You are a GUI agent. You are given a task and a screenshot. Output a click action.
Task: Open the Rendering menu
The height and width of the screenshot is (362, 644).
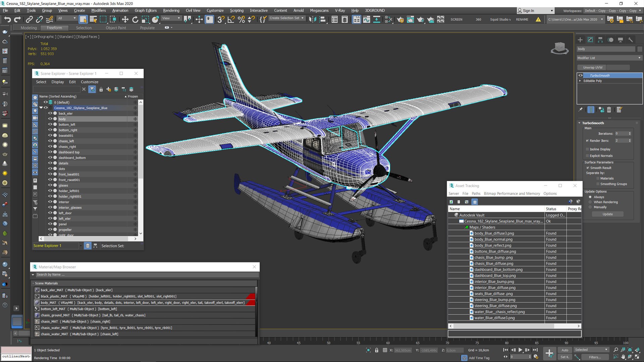pyautogui.click(x=171, y=10)
